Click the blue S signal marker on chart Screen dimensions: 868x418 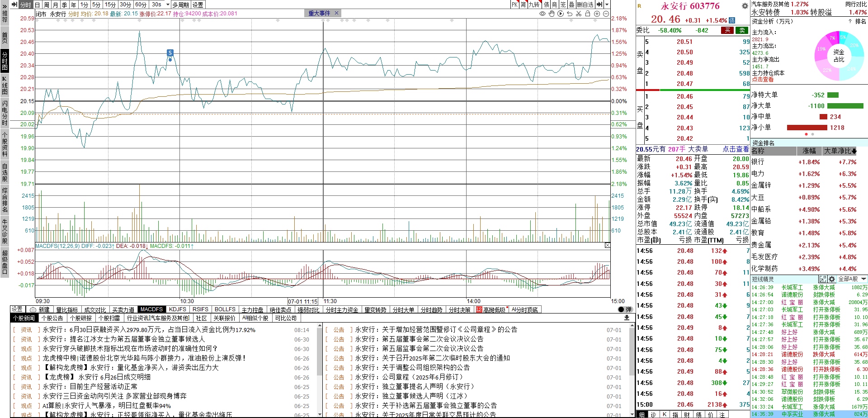coord(170,53)
